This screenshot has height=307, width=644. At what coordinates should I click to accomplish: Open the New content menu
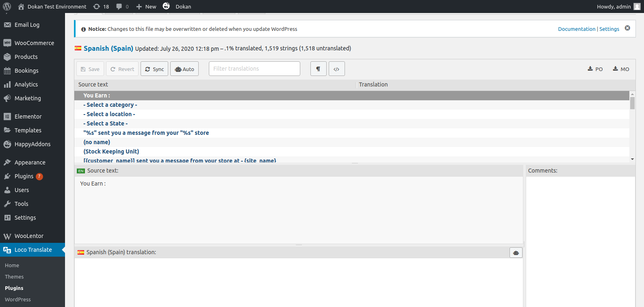point(146,6)
